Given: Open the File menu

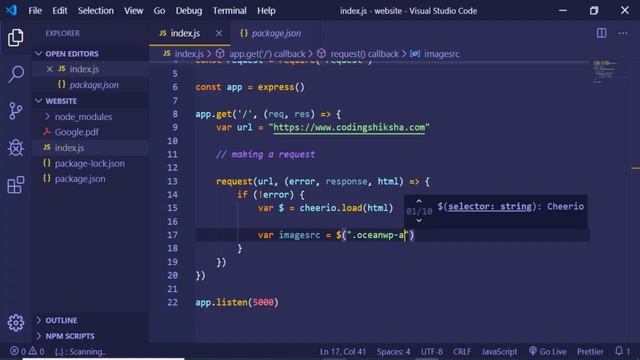Looking at the screenshot, I should coord(35,11).
